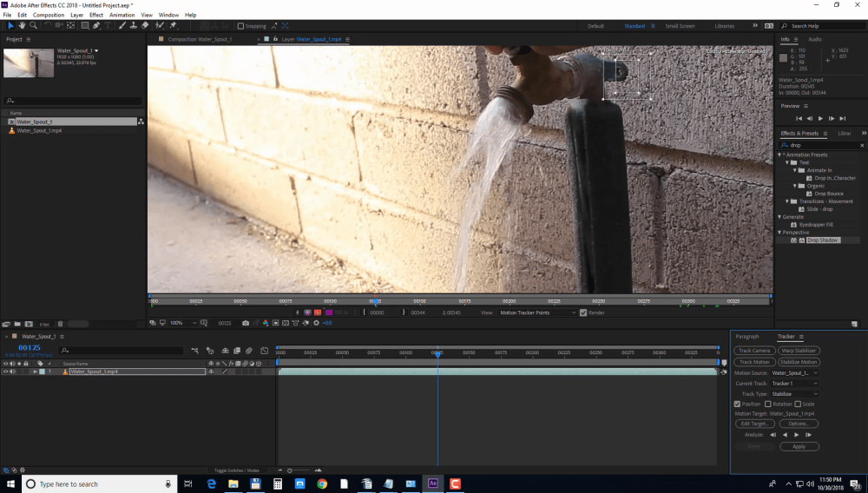868x493 pixels.
Task: Toggle the layer lock on the Layer tab
Action: click(275, 39)
